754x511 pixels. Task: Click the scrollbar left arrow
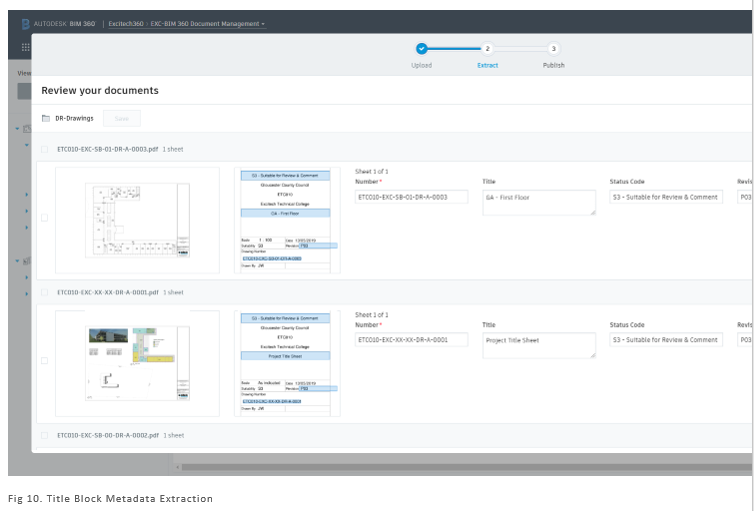pos(177,467)
